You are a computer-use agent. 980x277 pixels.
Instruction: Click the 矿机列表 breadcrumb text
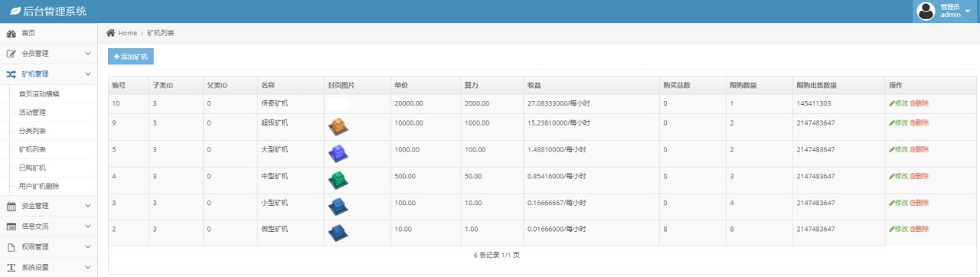[x=160, y=33]
